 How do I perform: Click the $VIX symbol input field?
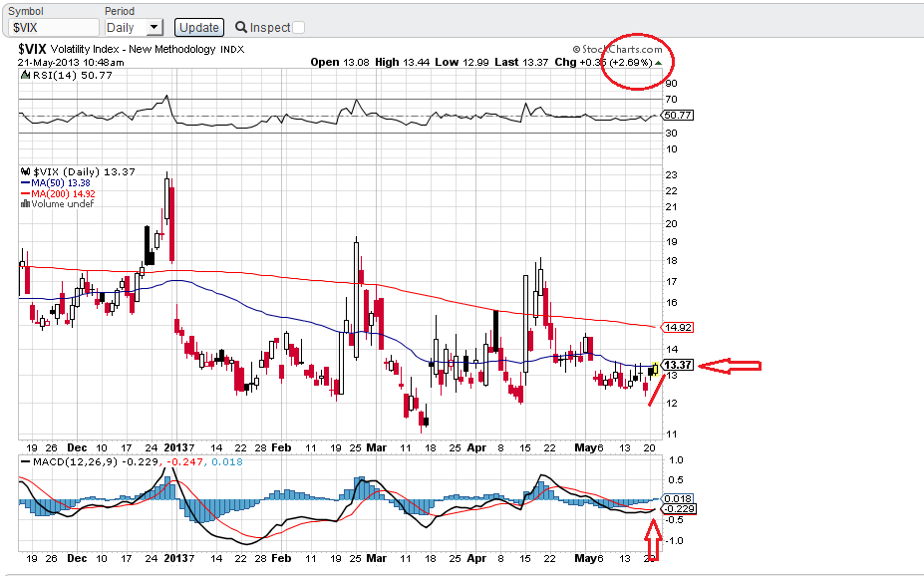(x=54, y=28)
